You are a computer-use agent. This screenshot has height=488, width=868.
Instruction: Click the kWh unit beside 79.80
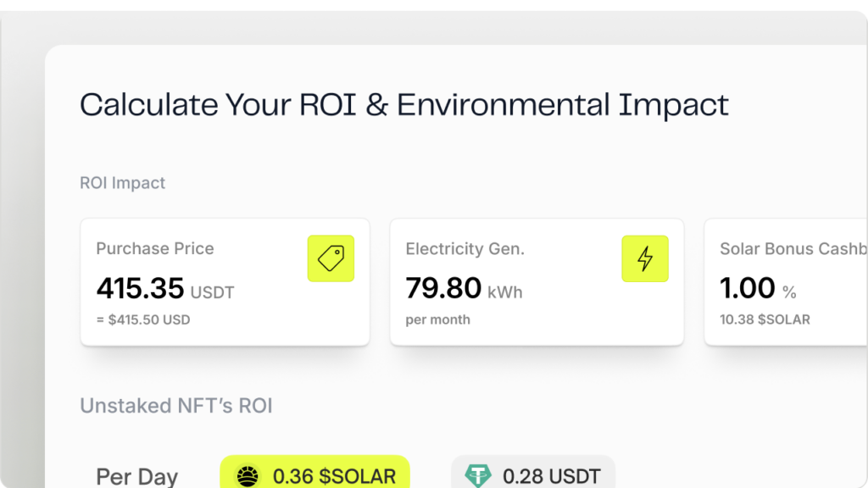pos(505,292)
